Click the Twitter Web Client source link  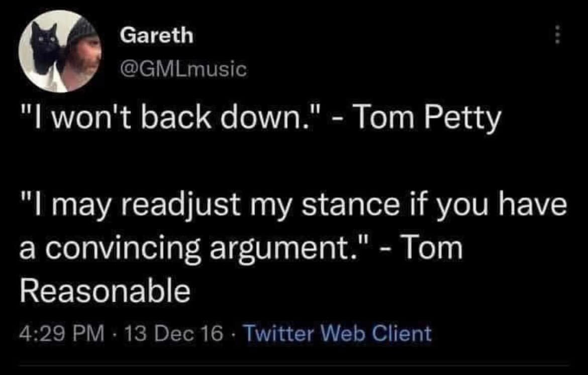(x=337, y=334)
